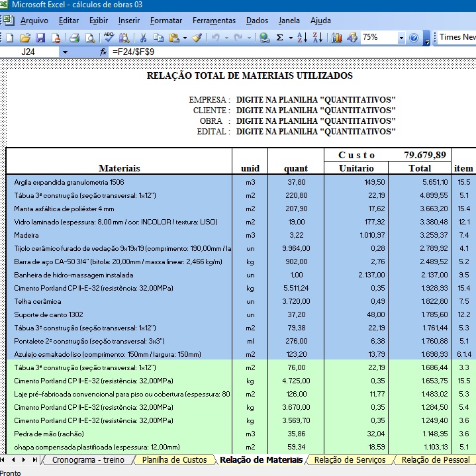
Task: Switch to Relação de Serviços sheet tab
Action: click(x=350, y=459)
